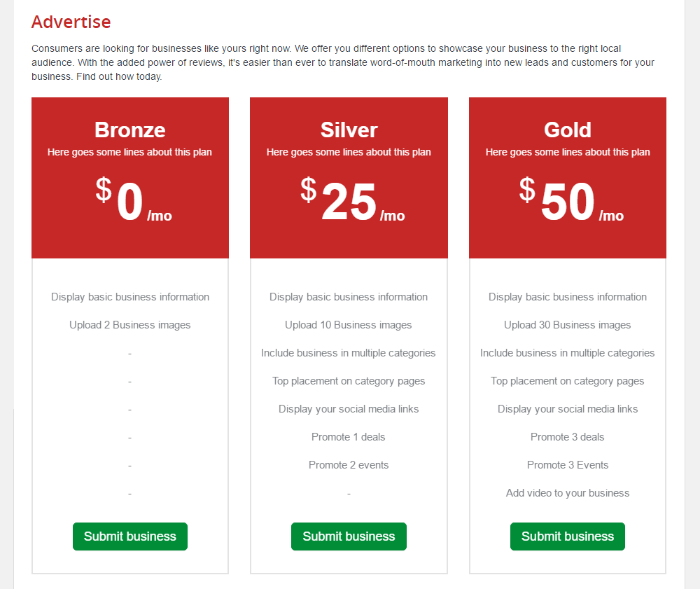
Task: Click the $25 /mo price
Action: click(351, 202)
